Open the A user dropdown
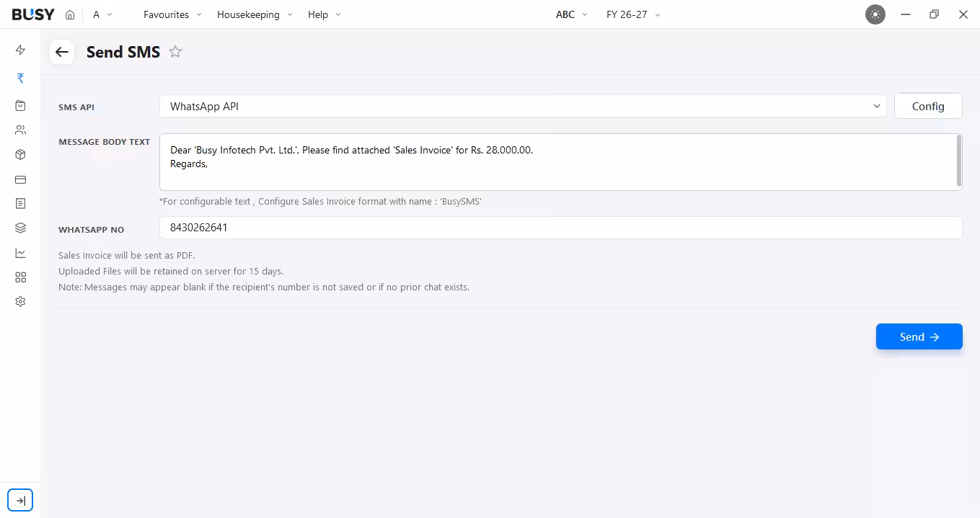 102,14
